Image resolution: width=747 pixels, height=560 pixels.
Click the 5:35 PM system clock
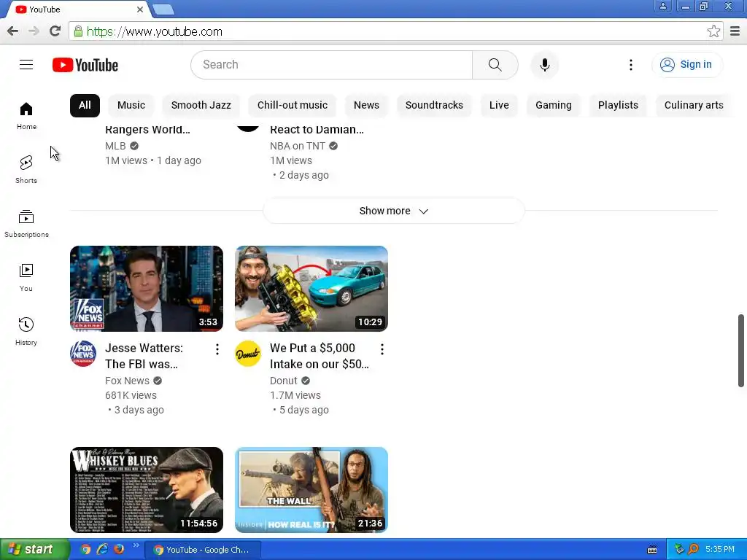pyautogui.click(x=719, y=550)
